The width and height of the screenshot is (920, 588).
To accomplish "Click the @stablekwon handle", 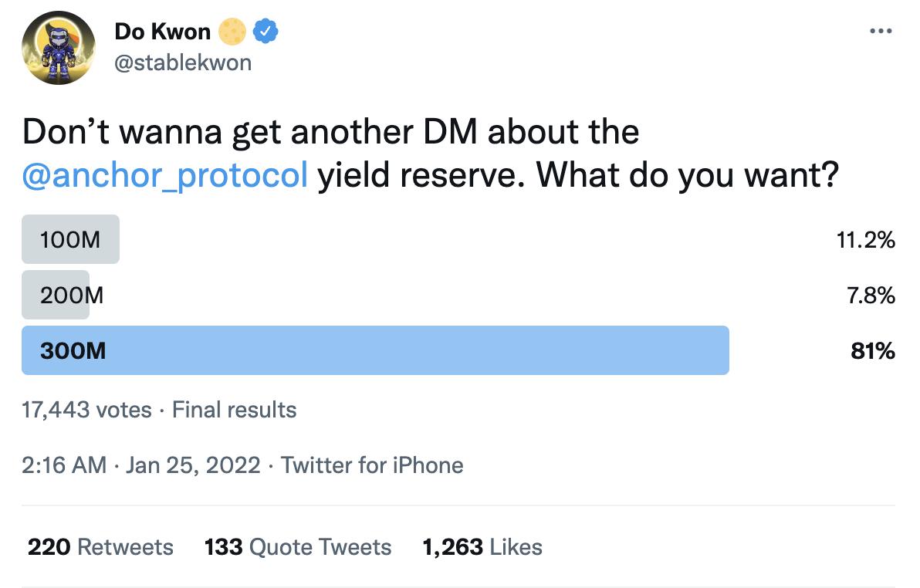I will [183, 63].
